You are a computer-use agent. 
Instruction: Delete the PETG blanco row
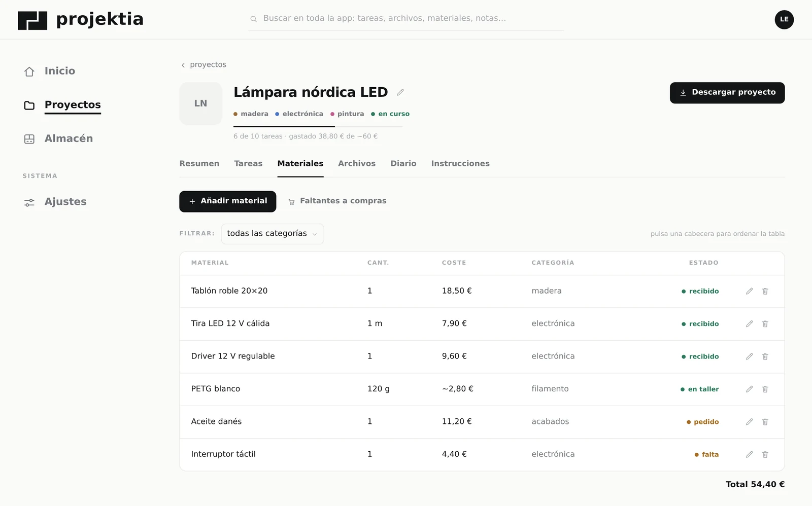point(765,389)
